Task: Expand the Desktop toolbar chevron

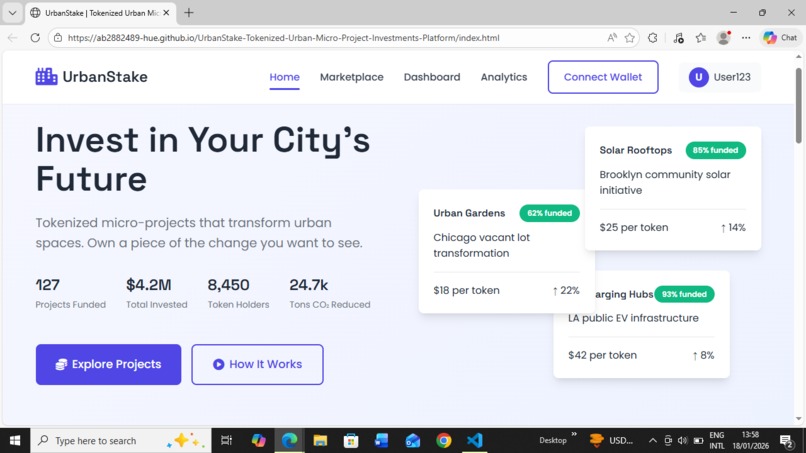Action: [x=574, y=434]
